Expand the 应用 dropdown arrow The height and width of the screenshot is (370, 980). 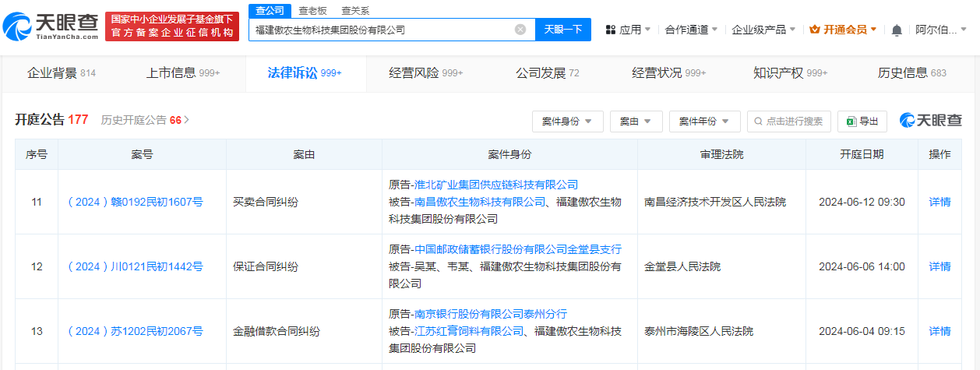pos(648,30)
